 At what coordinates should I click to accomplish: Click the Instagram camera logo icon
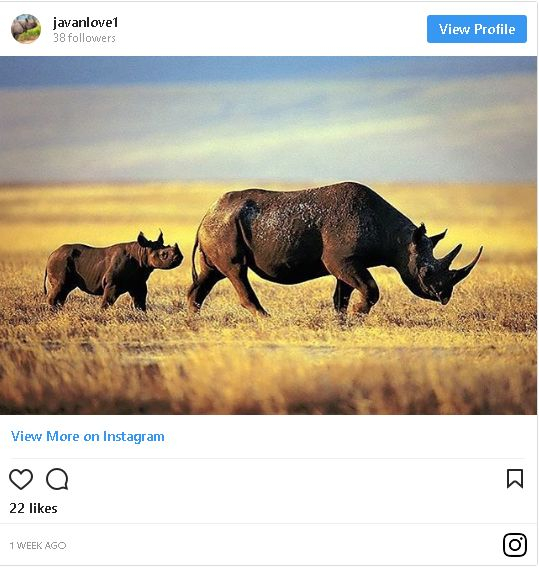(515, 545)
